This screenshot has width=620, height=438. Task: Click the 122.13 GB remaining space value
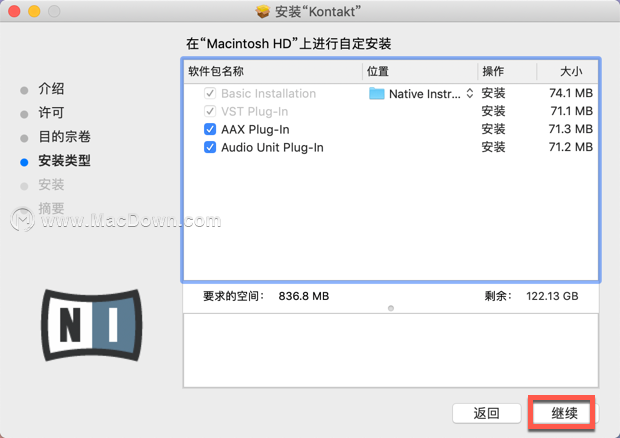[x=552, y=296]
